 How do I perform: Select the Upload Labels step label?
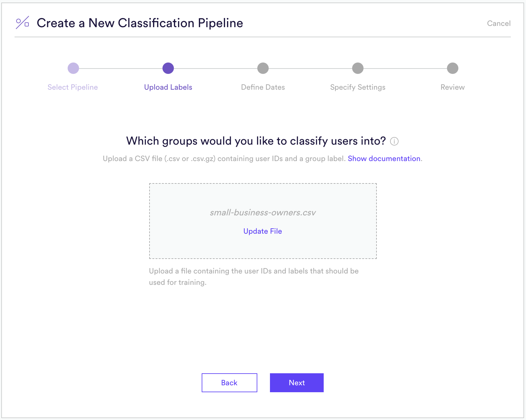[168, 87]
